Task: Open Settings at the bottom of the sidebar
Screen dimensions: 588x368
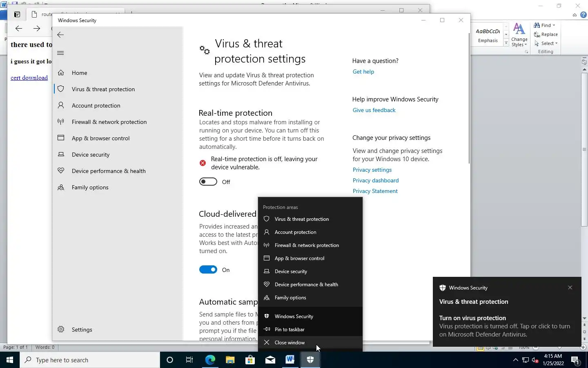Action: tap(118, 330)
